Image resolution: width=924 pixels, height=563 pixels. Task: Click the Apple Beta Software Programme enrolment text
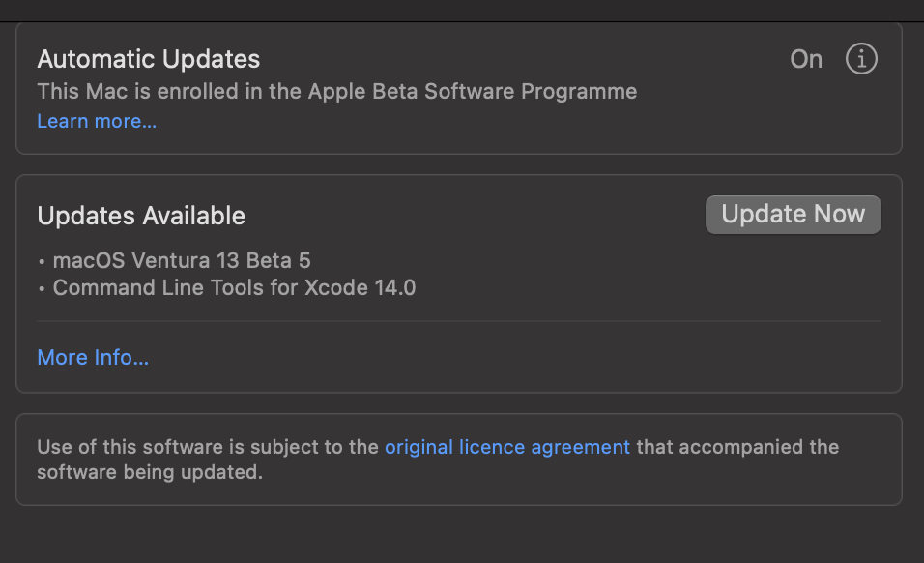(x=336, y=92)
